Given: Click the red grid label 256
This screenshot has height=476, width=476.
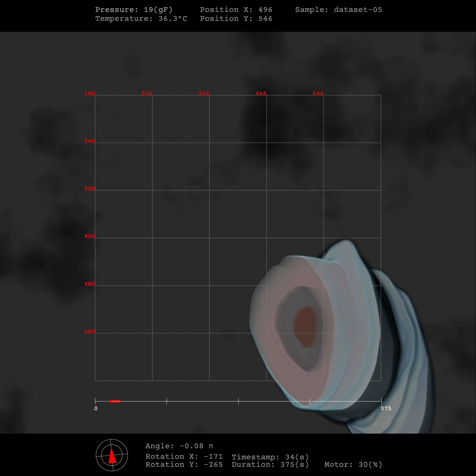Looking at the screenshot, I should tap(147, 94).
